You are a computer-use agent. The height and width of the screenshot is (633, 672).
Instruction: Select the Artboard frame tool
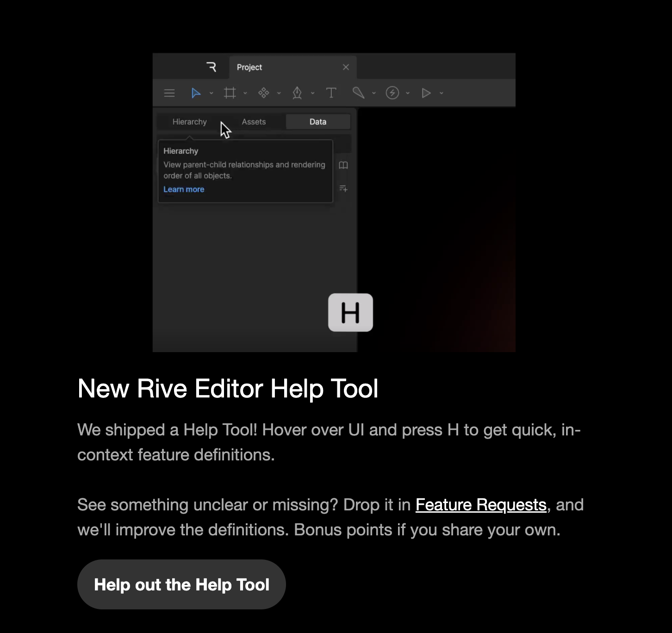pyautogui.click(x=230, y=93)
